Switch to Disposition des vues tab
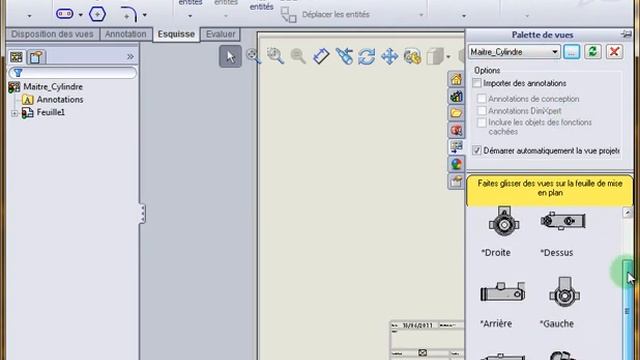This screenshot has height=360, width=640. 52,34
